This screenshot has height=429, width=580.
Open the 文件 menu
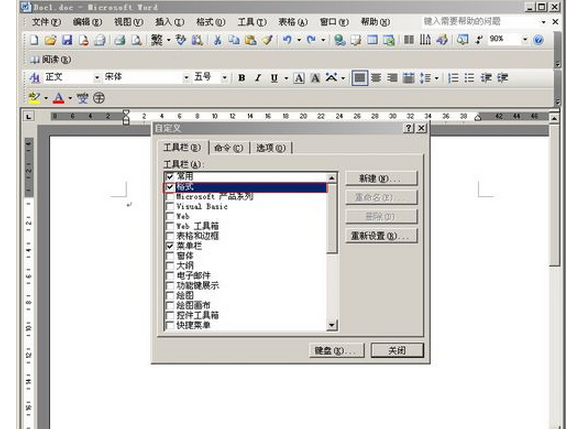coord(46,22)
